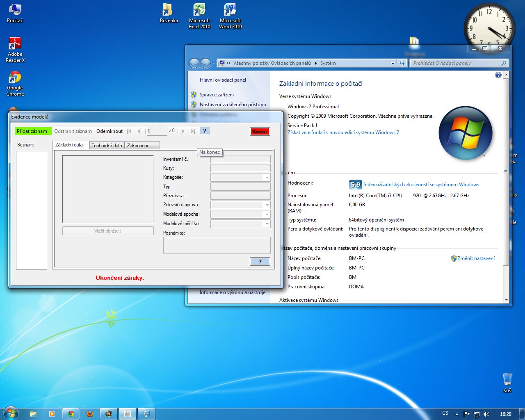This screenshot has width=525, height=420.
Task: Click the volume speaker tray icon
Action: (486, 414)
